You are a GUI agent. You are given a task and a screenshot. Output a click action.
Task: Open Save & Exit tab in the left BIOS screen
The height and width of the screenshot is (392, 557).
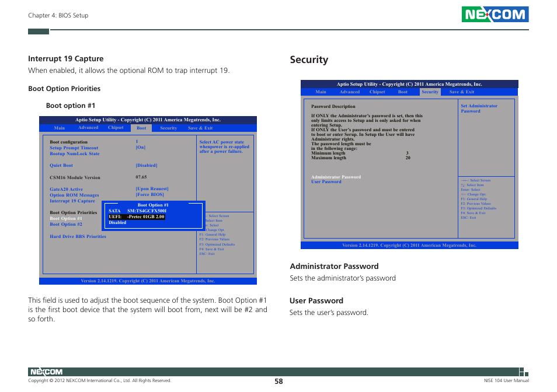pyautogui.click(x=200, y=128)
